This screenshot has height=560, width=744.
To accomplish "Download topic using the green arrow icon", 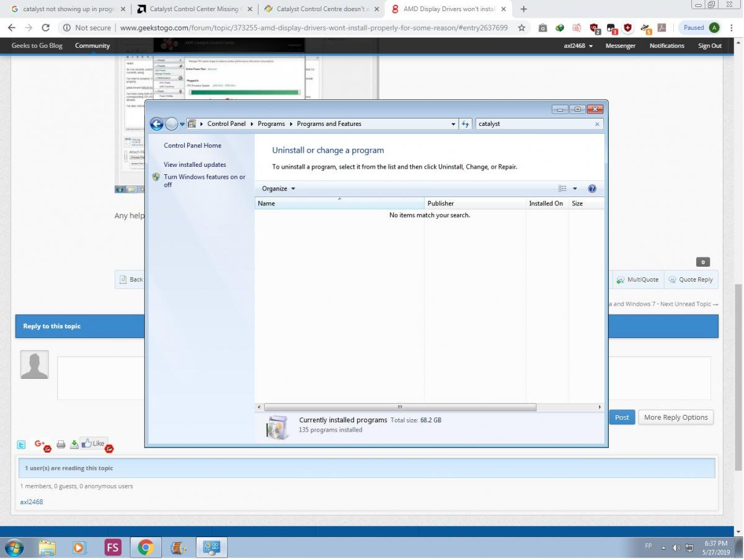I will 74,445.
